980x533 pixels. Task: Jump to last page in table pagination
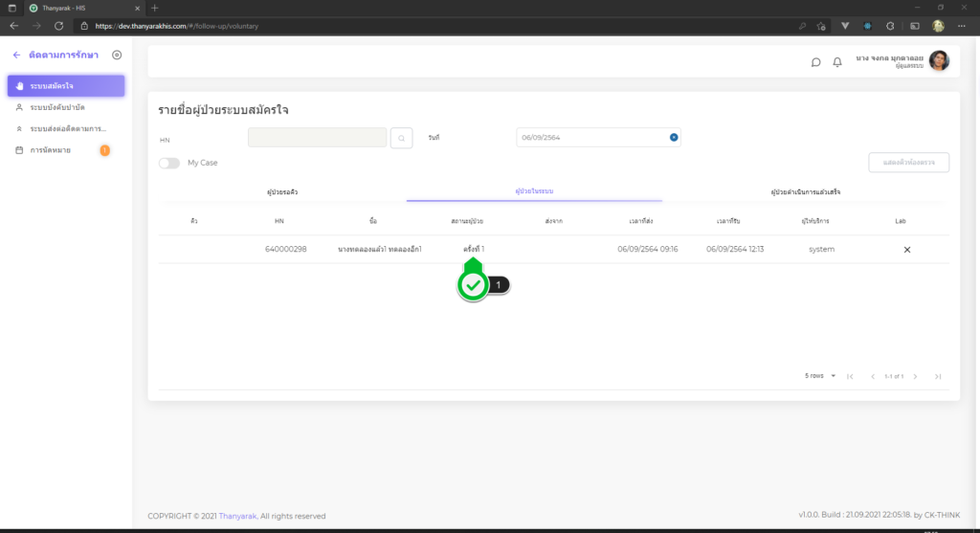click(x=938, y=376)
